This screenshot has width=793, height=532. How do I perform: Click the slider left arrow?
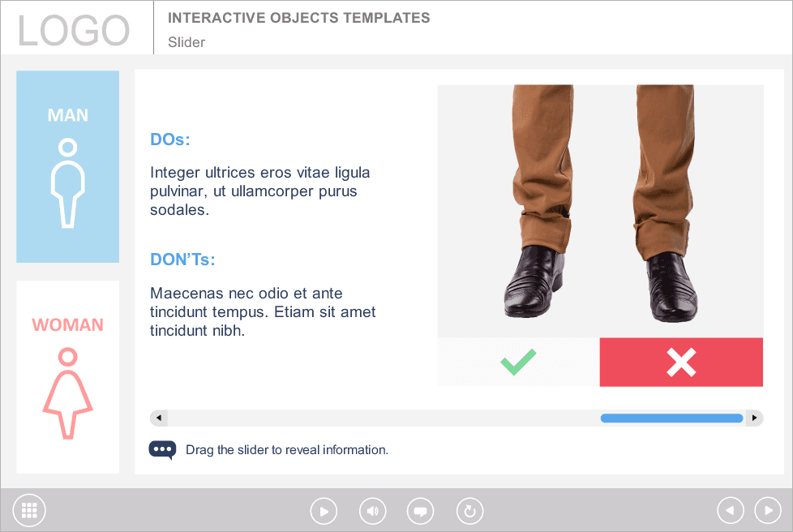coord(159,418)
